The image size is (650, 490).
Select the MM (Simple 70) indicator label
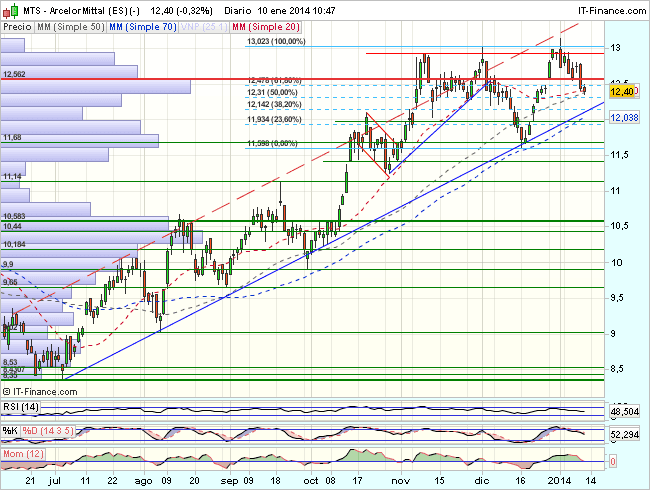(143, 27)
